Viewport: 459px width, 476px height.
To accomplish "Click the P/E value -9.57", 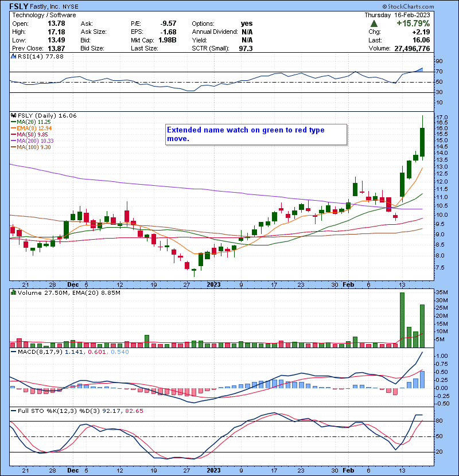I will click(168, 24).
